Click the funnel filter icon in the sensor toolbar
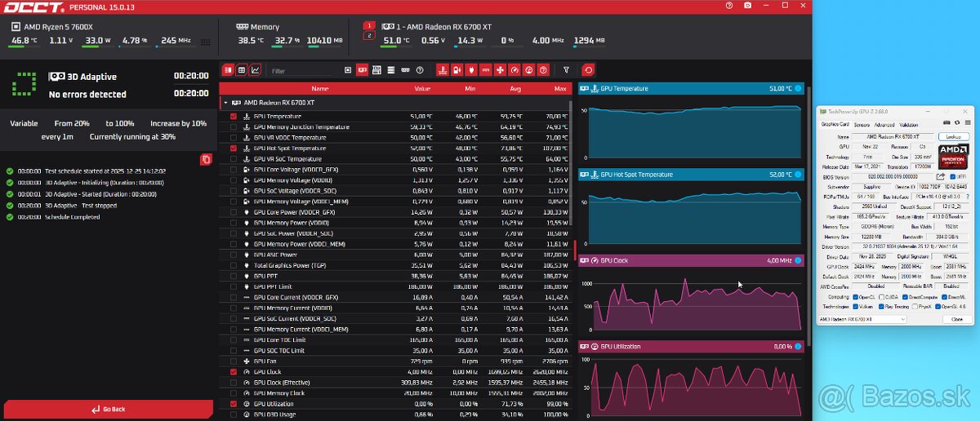Screen dimensions: 980x421 point(567,70)
